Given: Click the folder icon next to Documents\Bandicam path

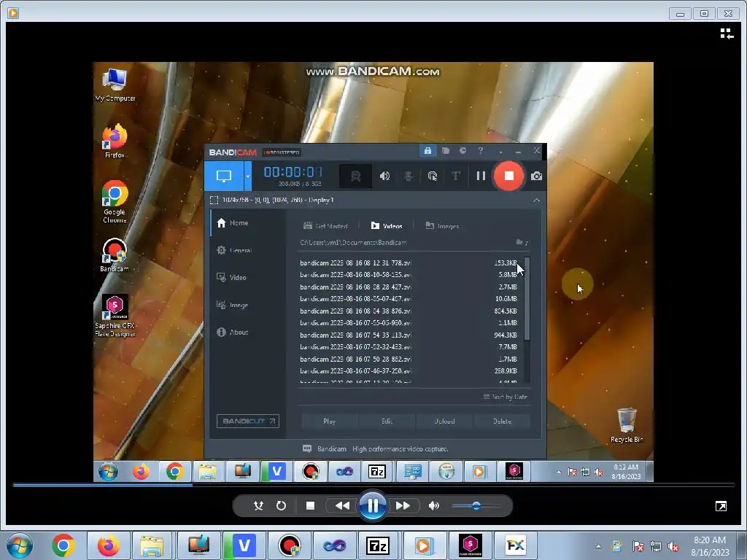Looking at the screenshot, I should pyautogui.click(x=519, y=242).
